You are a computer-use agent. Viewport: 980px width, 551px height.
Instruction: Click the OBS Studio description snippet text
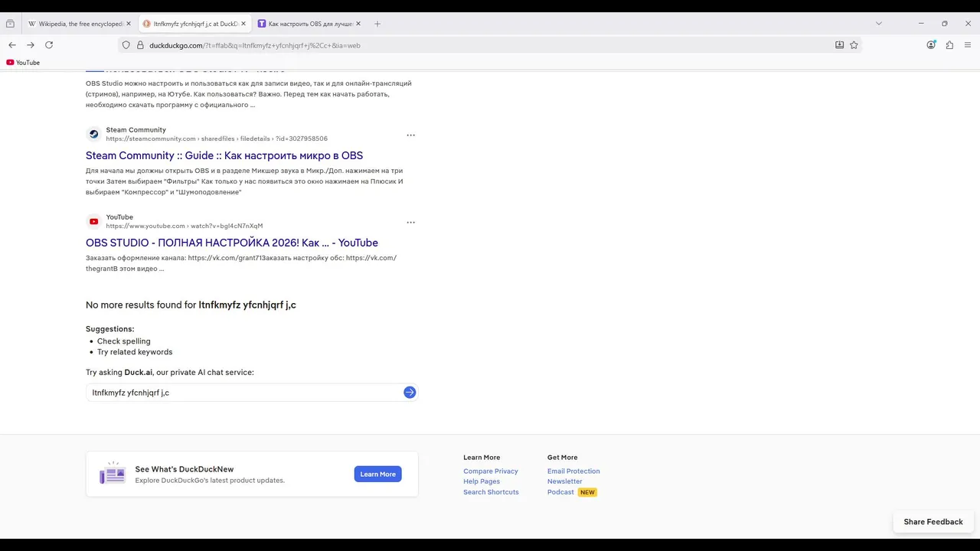point(250,94)
